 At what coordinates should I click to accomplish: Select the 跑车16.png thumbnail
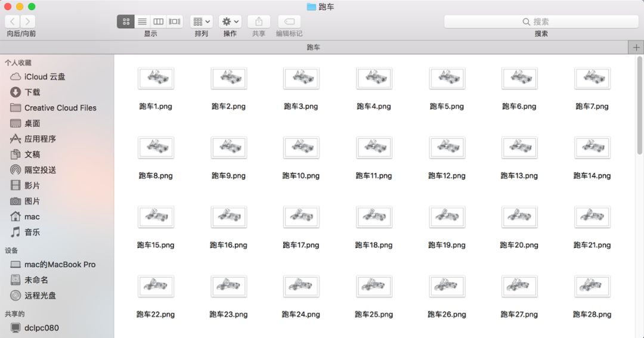[x=229, y=217]
